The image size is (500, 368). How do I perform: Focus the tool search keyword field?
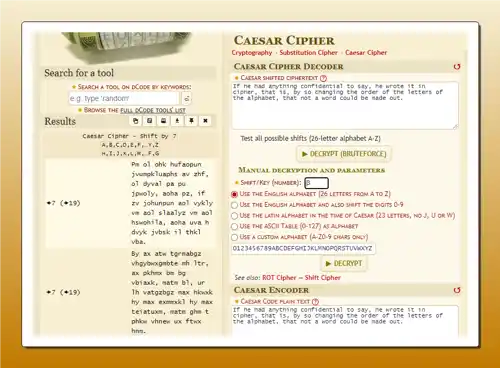(124, 98)
